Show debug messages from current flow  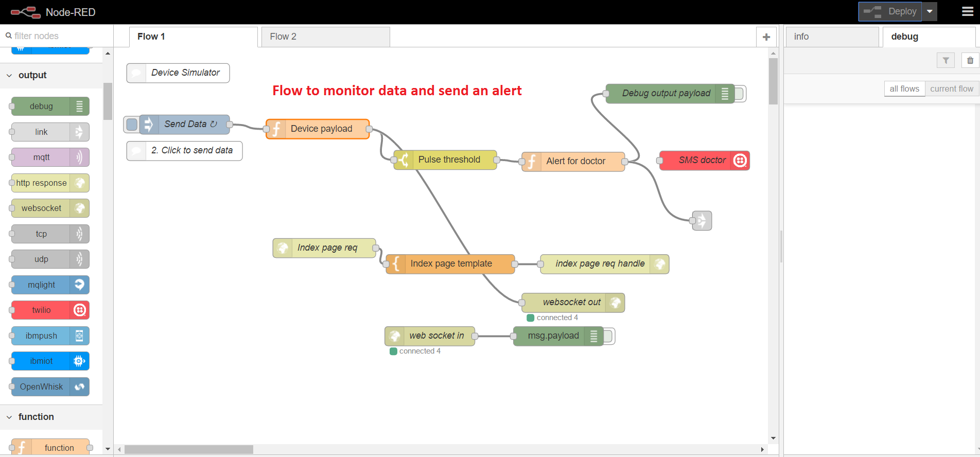click(x=952, y=89)
